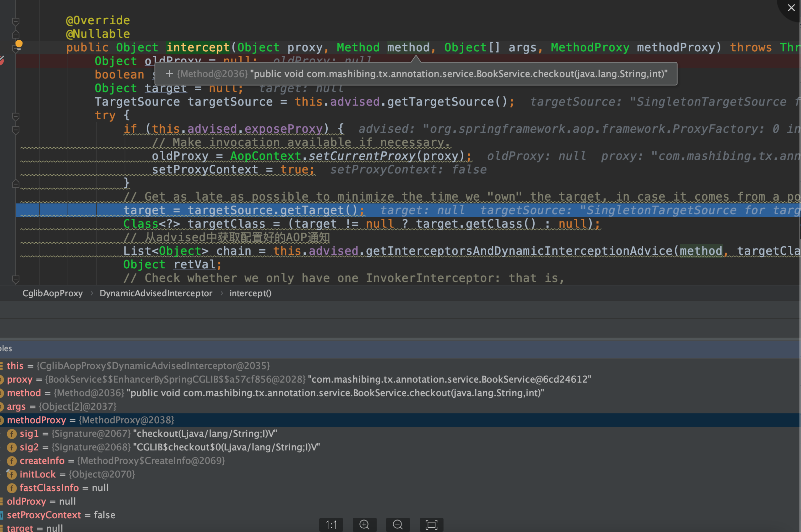Select the methodProxy variable row
Viewport: 801px width, 532px height.
pos(37,420)
